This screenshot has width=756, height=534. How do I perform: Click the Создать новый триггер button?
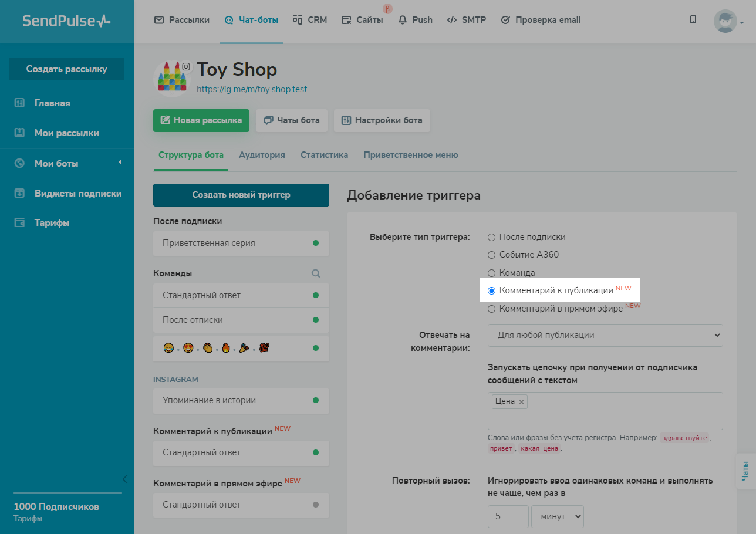click(241, 195)
